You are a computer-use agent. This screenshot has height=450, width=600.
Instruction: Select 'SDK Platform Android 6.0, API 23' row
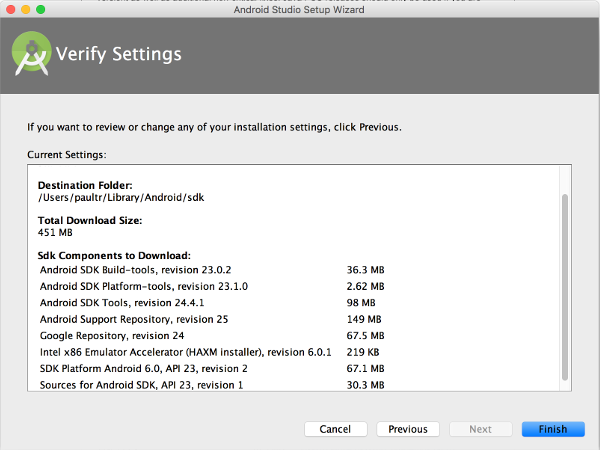[x=212, y=368]
